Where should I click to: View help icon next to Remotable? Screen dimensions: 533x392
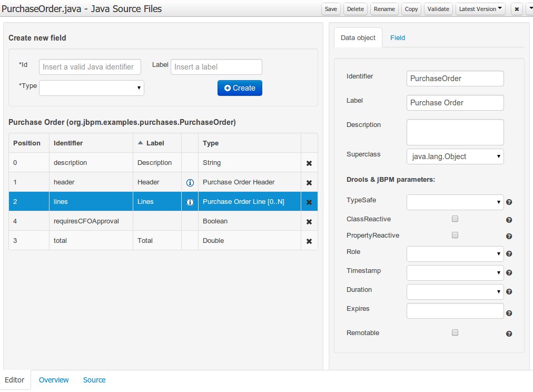coord(509,334)
